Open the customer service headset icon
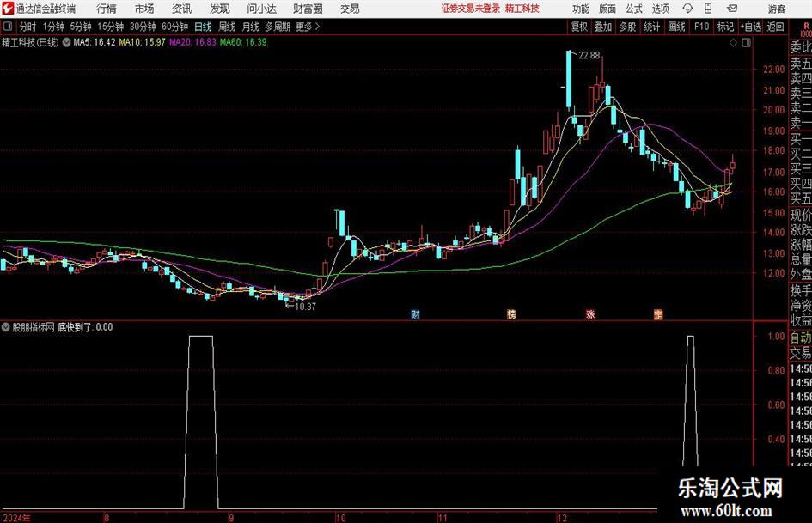The width and height of the screenshot is (812, 523). coord(687,9)
